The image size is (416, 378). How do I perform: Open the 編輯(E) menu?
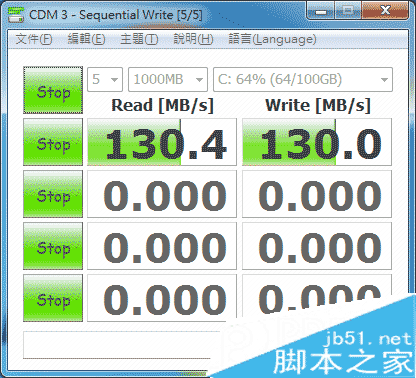tap(86, 39)
